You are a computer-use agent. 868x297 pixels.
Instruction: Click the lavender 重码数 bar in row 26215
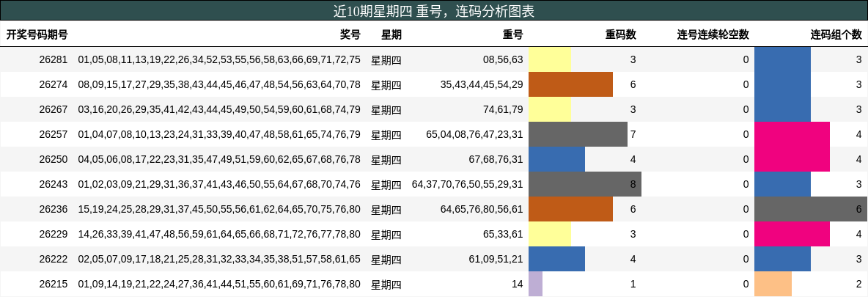click(535, 284)
